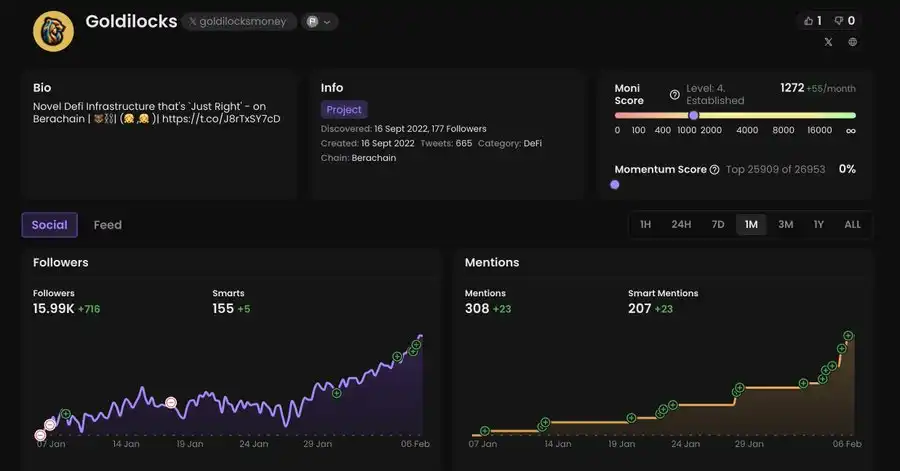Click the Goldilocks profile avatar
Viewport: 900px width, 471px height.
tap(53, 30)
